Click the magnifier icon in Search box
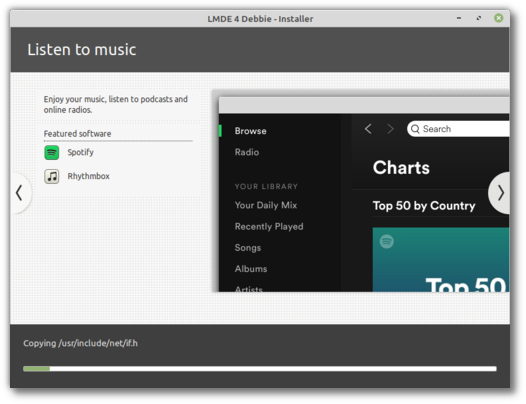 point(415,129)
